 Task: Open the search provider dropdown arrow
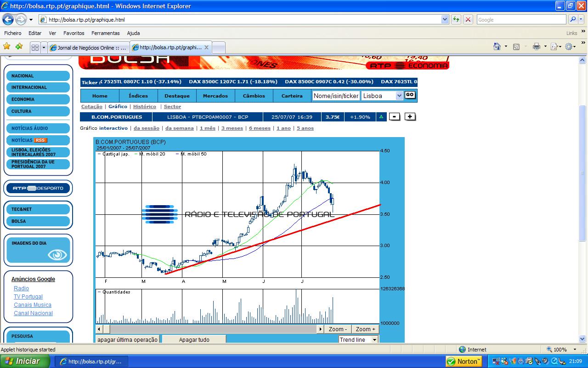coord(581,19)
